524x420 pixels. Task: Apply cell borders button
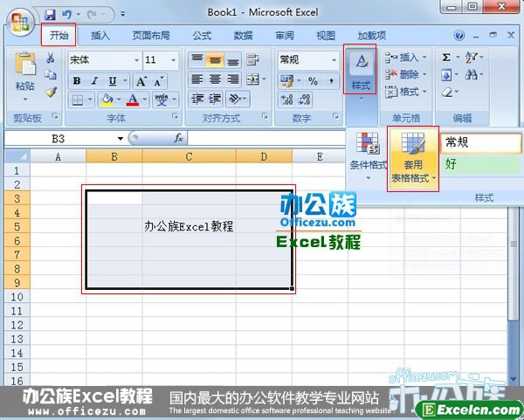pyautogui.click(x=78, y=100)
